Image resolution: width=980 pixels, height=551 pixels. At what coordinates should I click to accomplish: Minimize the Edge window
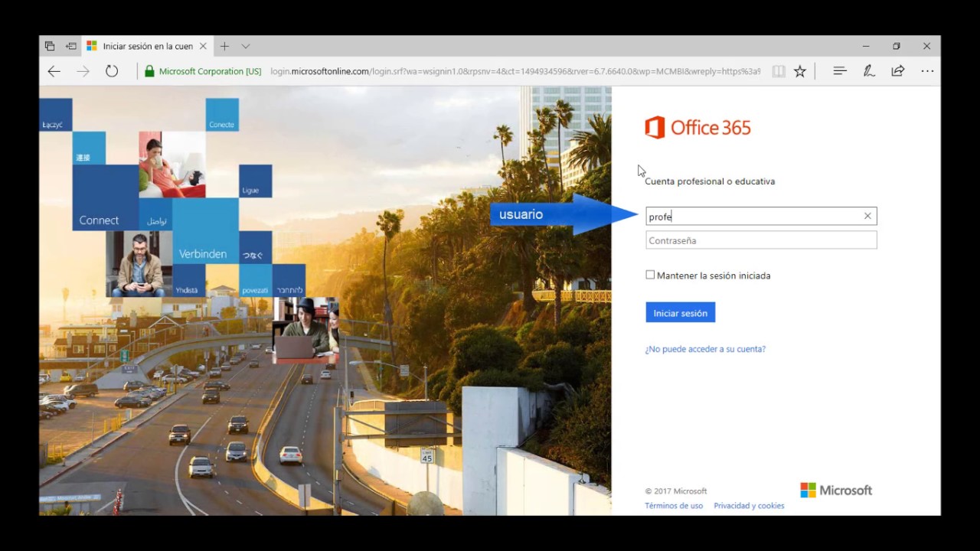pyautogui.click(x=866, y=46)
